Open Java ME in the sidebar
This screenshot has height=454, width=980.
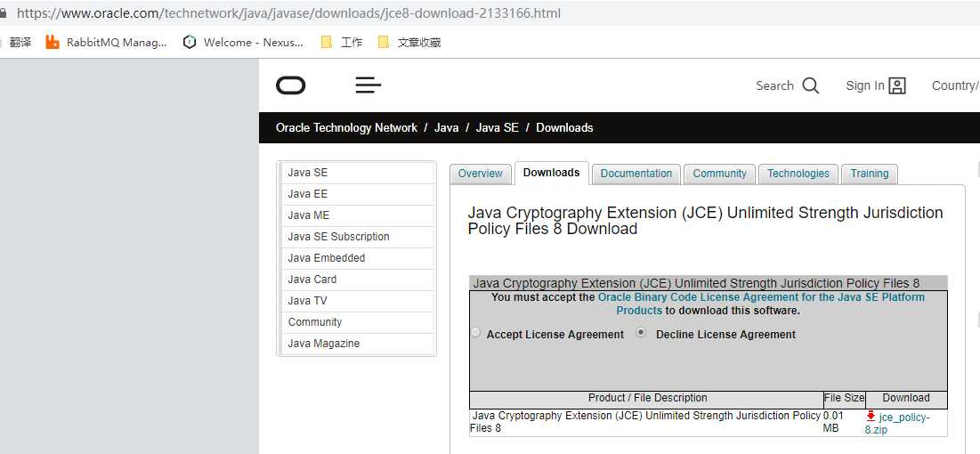coord(358,215)
